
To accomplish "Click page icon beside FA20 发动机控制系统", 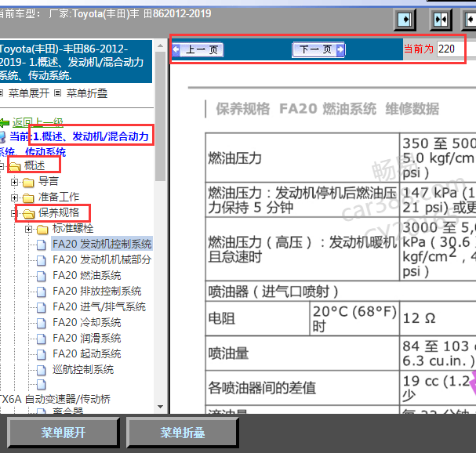I will pyautogui.click(x=42, y=245).
